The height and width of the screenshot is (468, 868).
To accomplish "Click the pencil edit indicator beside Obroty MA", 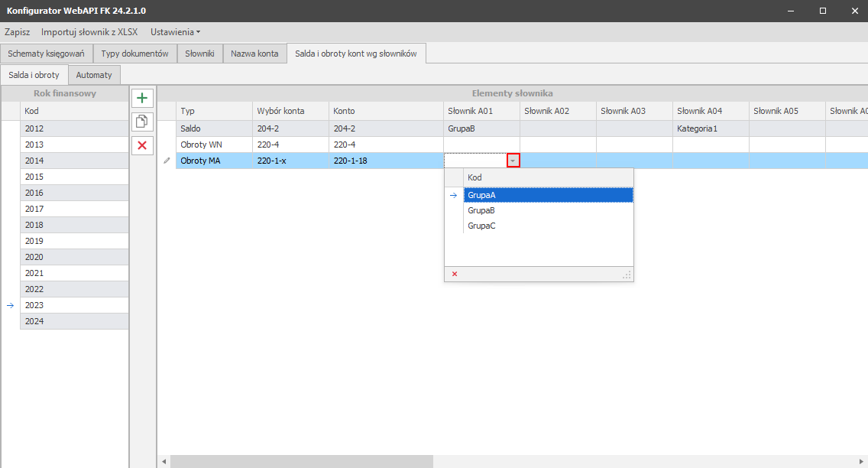I will tap(167, 161).
